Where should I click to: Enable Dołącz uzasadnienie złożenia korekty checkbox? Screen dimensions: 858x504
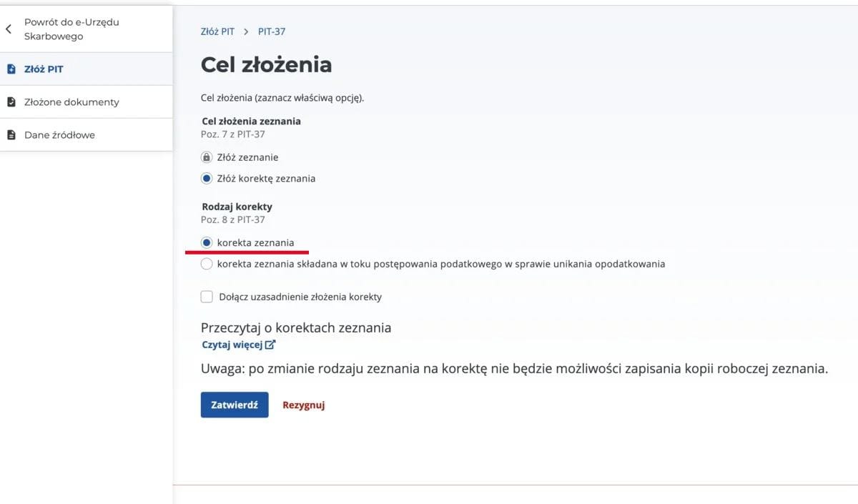pyautogui.click(x=207, y=297)
